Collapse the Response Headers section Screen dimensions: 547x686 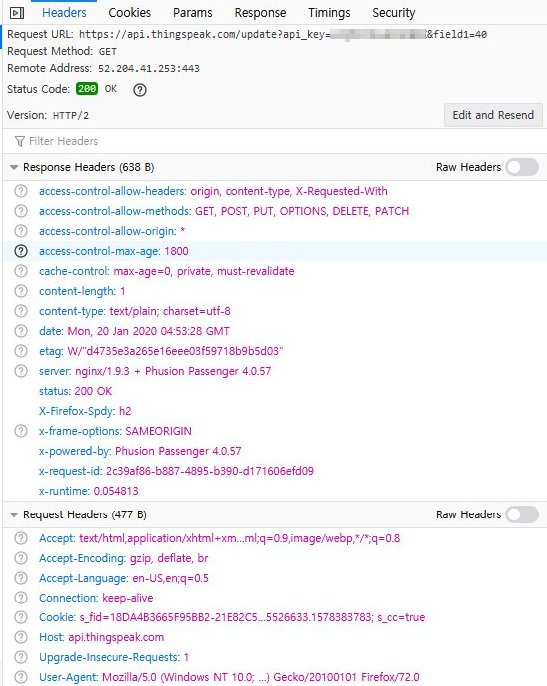click(x=14, y=167)
